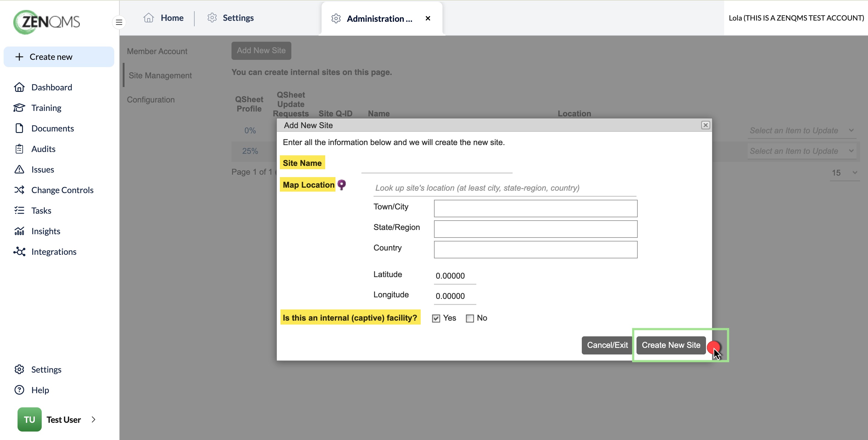Click the TU user avatar

(x=29, y=419)
